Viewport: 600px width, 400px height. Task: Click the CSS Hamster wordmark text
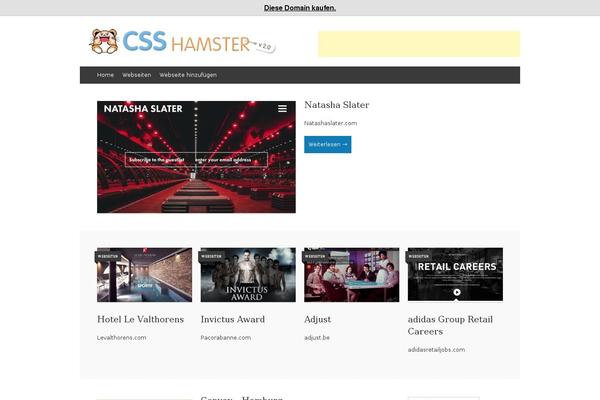[186, 42]
